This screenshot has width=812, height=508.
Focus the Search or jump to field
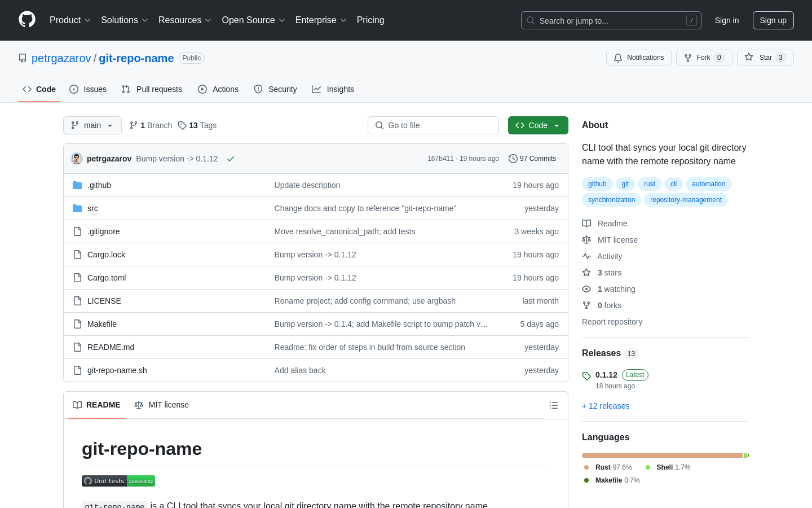click(x=611, y=20)
